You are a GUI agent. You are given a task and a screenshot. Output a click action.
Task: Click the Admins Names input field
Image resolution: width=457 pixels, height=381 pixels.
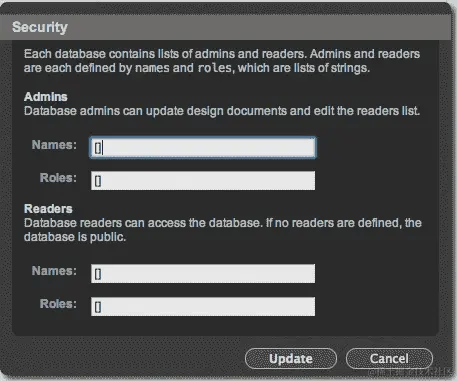point(203,147)
